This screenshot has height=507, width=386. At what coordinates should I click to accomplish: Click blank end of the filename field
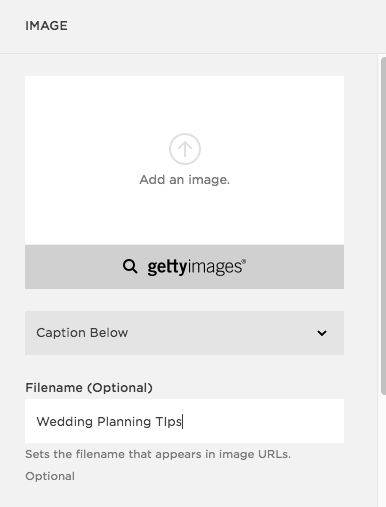tap(263, 421)
